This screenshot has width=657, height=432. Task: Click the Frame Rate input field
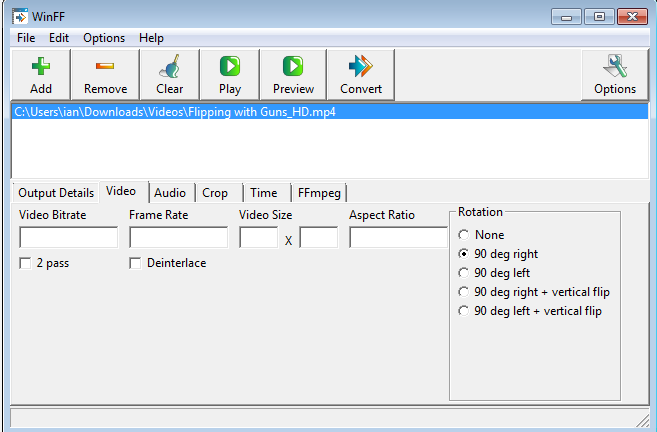point(178,238)
